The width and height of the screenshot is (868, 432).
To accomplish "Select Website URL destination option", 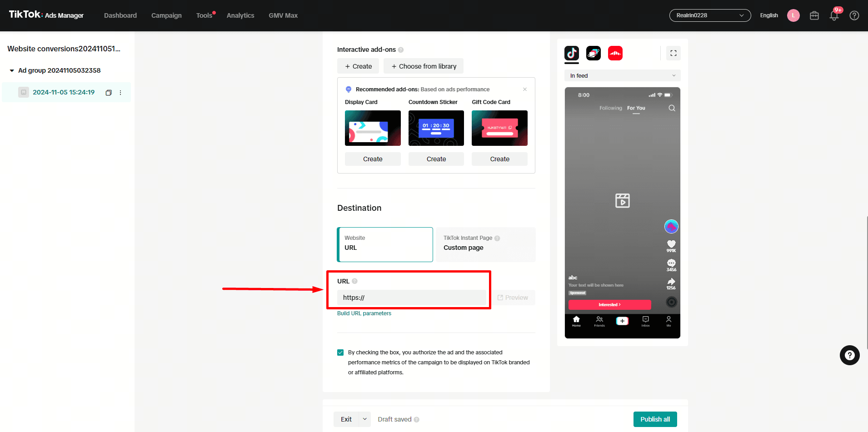I will coord(385,244).
